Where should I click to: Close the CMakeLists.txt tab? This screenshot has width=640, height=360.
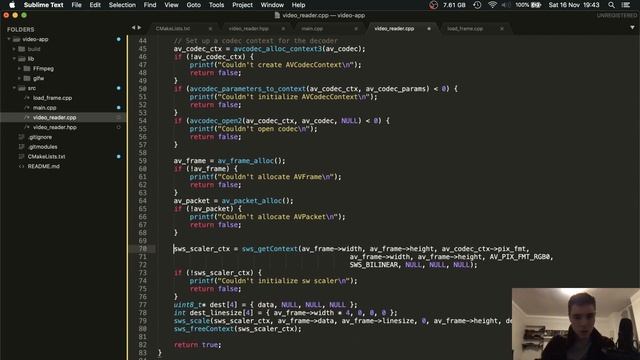tap(210, 29)
